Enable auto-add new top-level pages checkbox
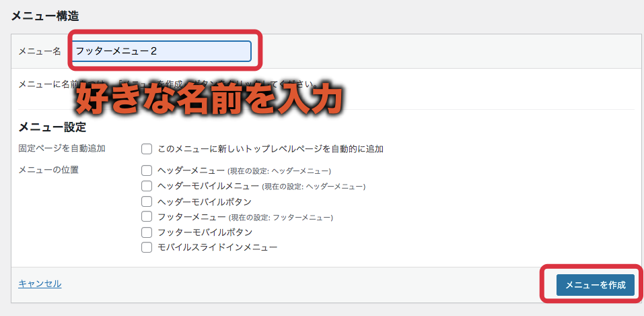The width and height of the screenshot is (644, 316). (147, 148)
